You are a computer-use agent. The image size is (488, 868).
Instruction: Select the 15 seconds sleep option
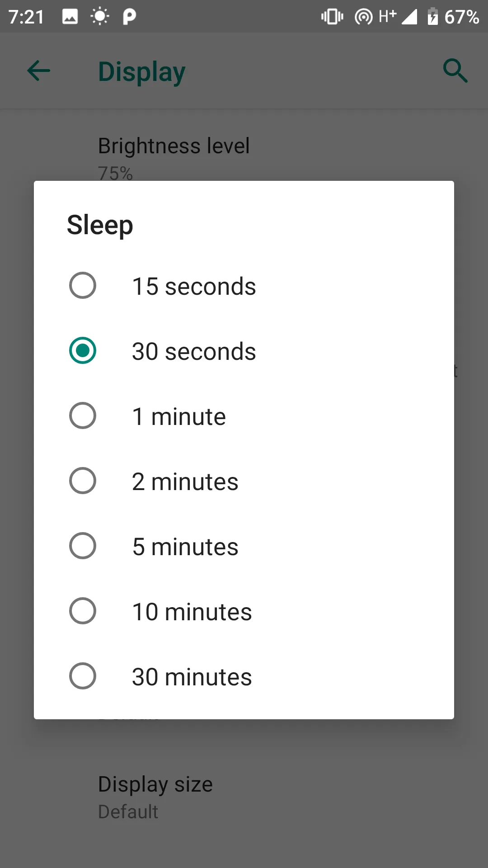(x=193, y=286)
